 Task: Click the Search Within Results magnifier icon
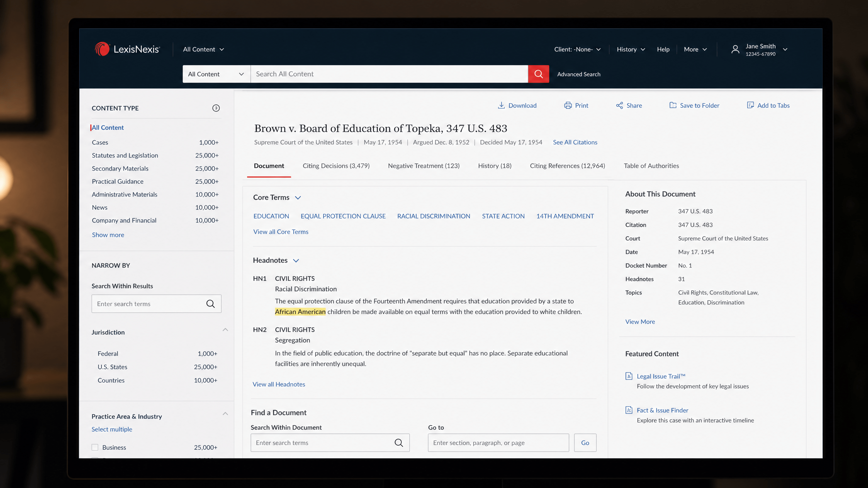click(211, 304)
